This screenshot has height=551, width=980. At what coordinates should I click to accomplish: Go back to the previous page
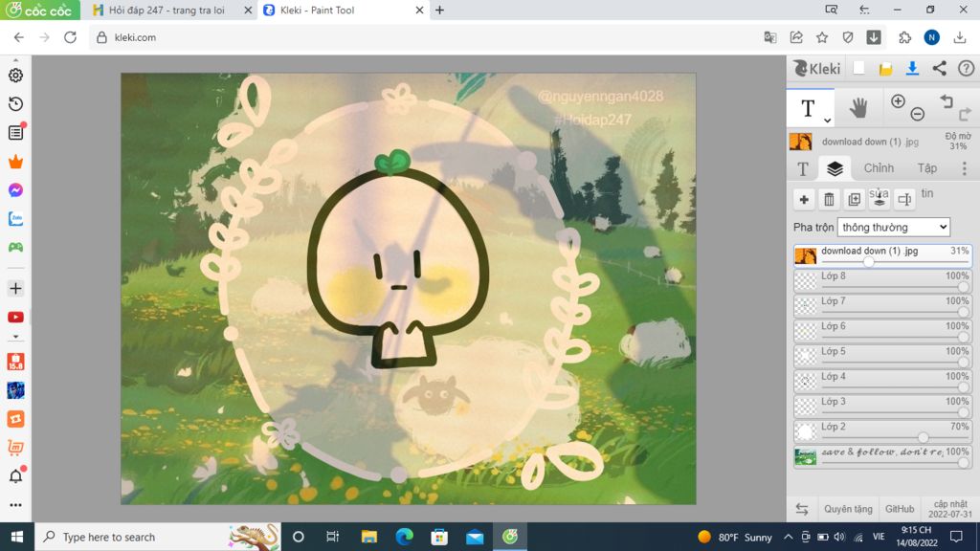pos(19,37)
